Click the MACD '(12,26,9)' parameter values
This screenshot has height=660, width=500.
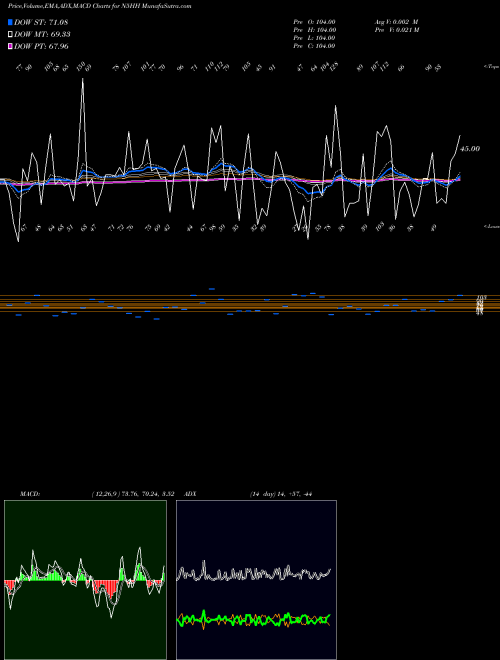coord(133,494)
